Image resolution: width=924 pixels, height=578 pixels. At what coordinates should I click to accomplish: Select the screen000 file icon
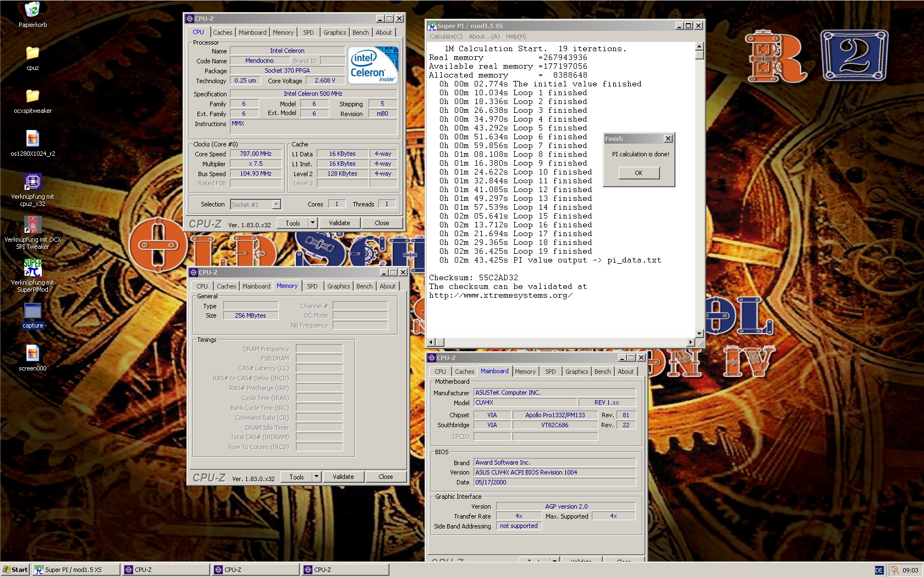(x=32, y=353)
